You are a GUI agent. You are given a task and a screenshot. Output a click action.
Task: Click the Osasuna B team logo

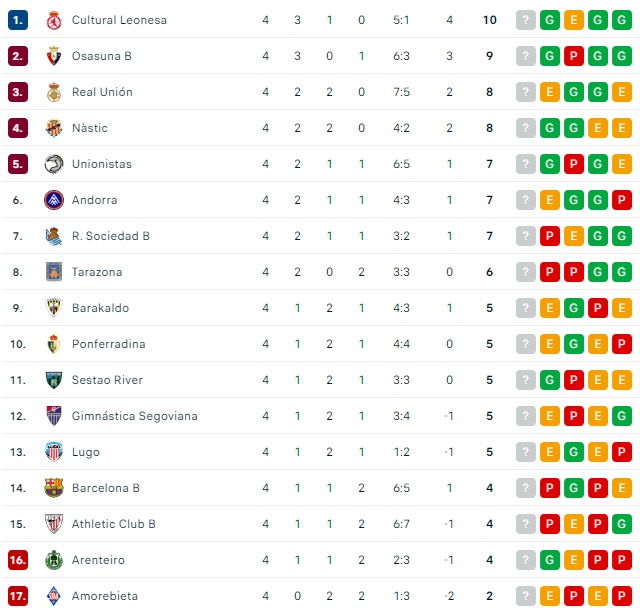[x=54, y=56]
